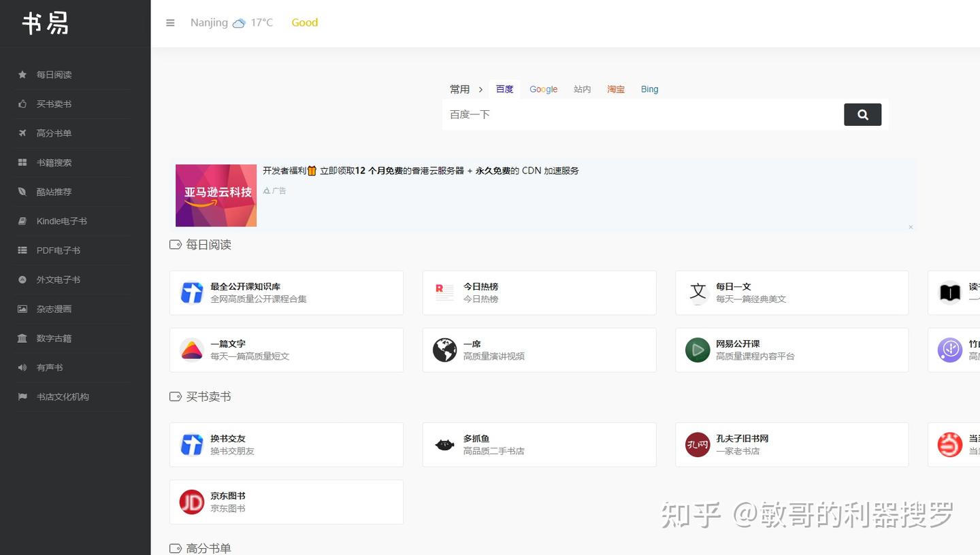The height and width of the screenshot is (555, 980).
Task: Click the plane icon beside 高分书单
Action: click(x=22, y=133)
